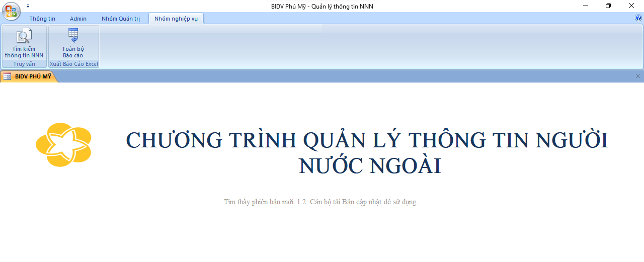
Task: Select the Nhóm nghiệp vụ tab
Action: tap(176, 19)
